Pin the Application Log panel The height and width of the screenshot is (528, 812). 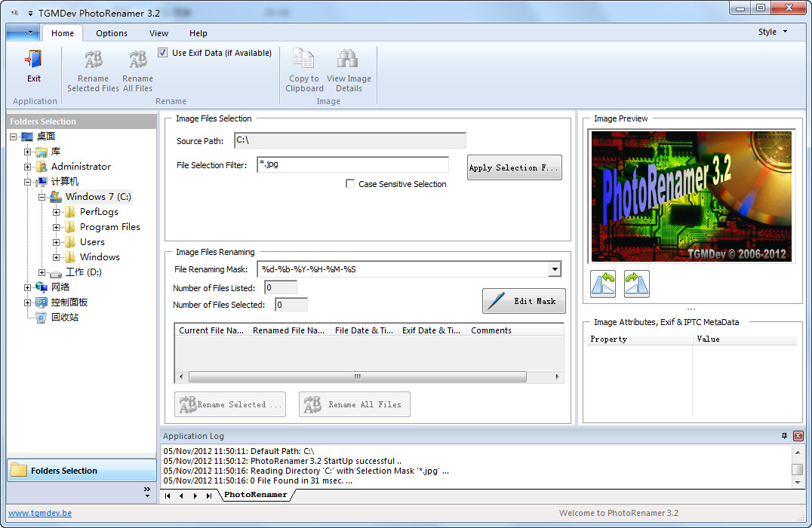pos(784,436)
